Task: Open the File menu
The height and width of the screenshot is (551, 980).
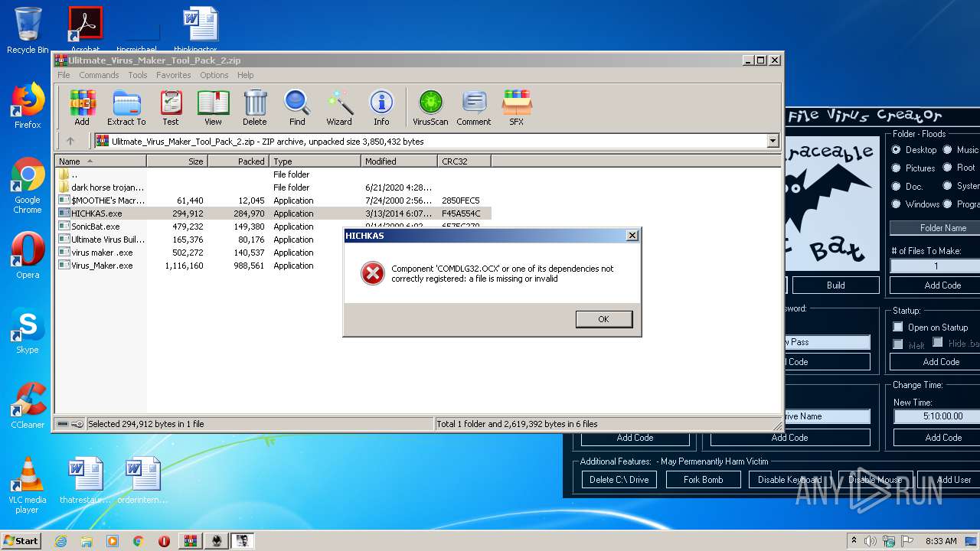Action: (x=64, y=75)
